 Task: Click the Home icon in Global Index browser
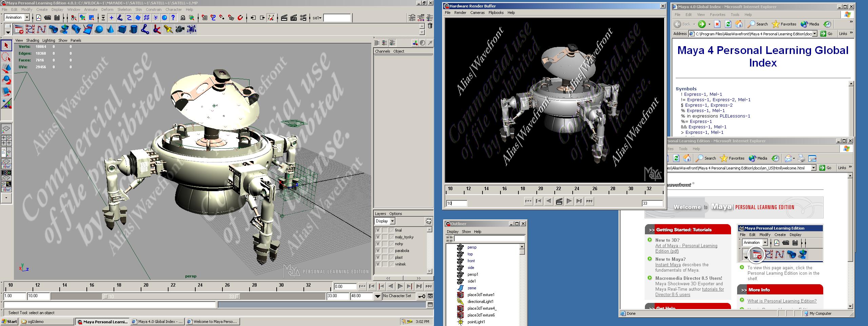click(739, 24)
